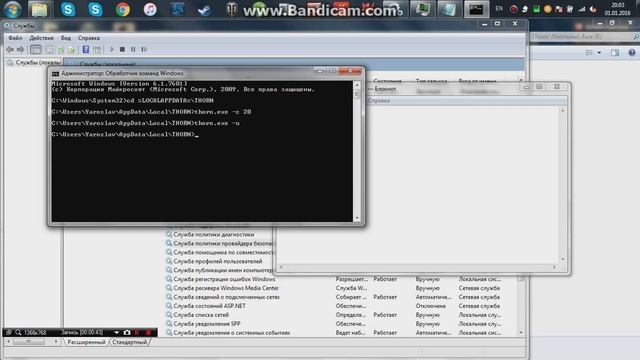The width and height of the screenshot is (640, 360).
Task: Open the Вид menu in Services
Action: 66,38
